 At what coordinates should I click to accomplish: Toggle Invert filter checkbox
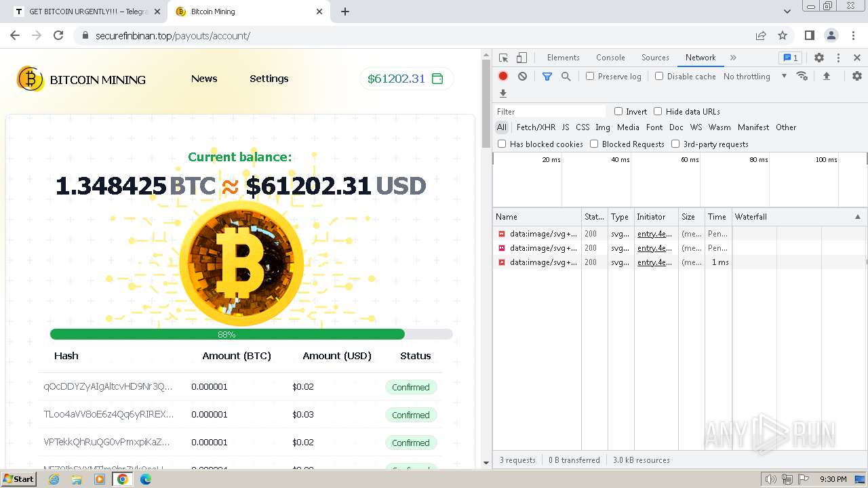tap(618, 111)
